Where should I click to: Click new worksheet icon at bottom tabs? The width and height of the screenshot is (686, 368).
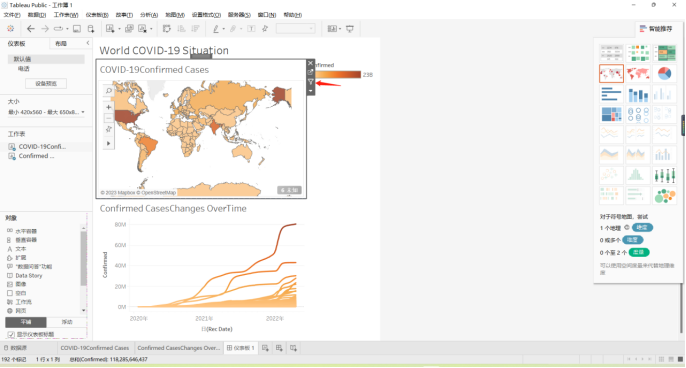pyautogui.click(x=265, y=348)
